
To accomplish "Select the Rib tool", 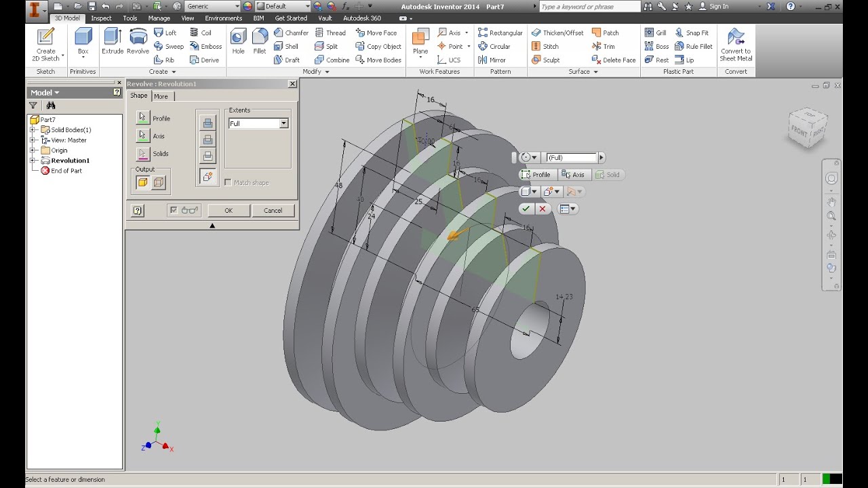I will pyautogui.click(x=164, y=60).
